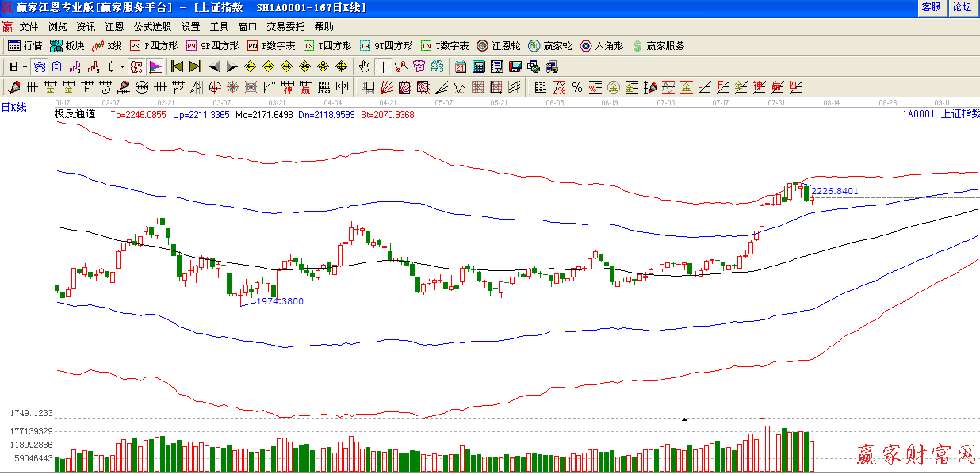Open the 江恩 menu
The width and height of the screenshot is (980, 474).
point(114,26)
